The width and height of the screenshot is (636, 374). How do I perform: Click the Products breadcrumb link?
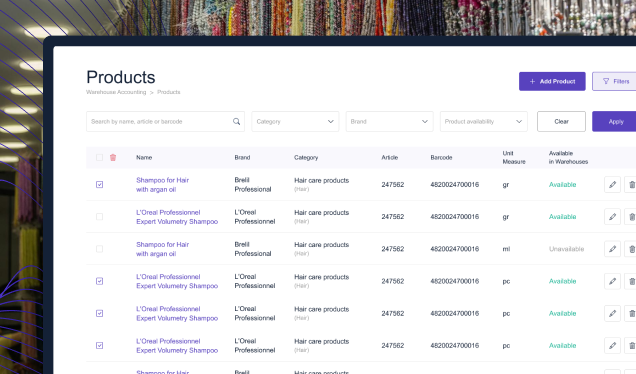[x=169, y=92]
